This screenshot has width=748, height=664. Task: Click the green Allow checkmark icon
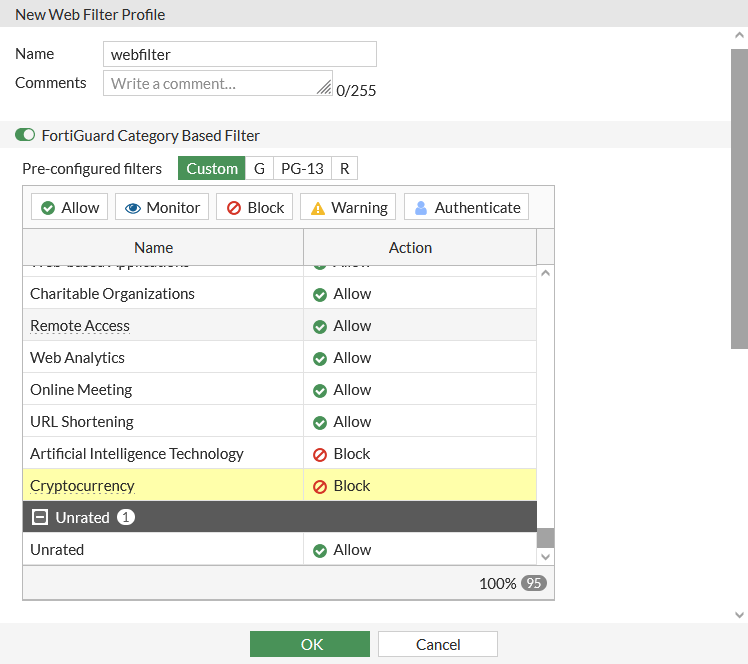[x=48, y=208]
